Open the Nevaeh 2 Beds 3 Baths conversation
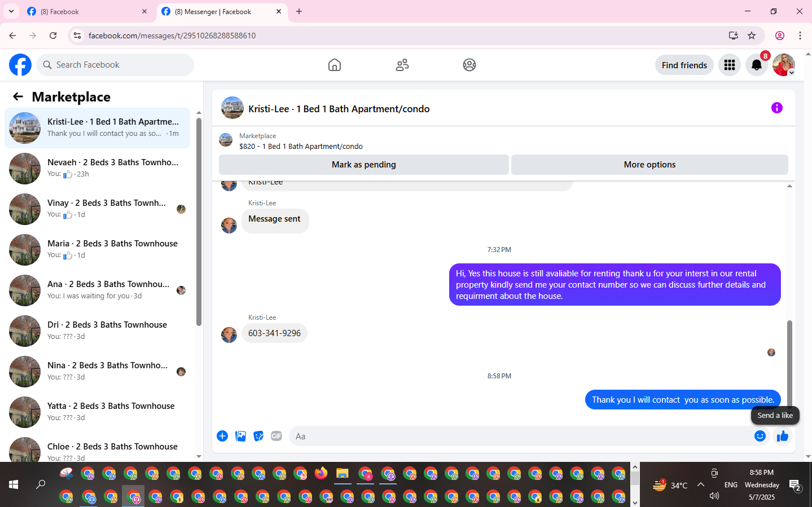The image size is (812, 507). [x=97, y=168]
